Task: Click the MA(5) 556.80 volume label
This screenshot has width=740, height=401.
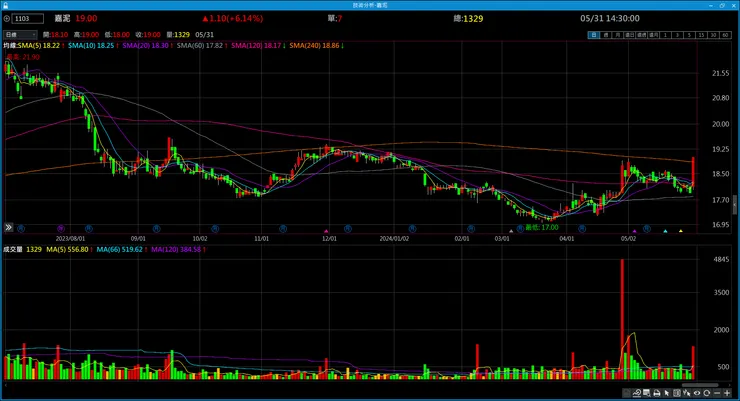Action: click(x=69, y=250)
